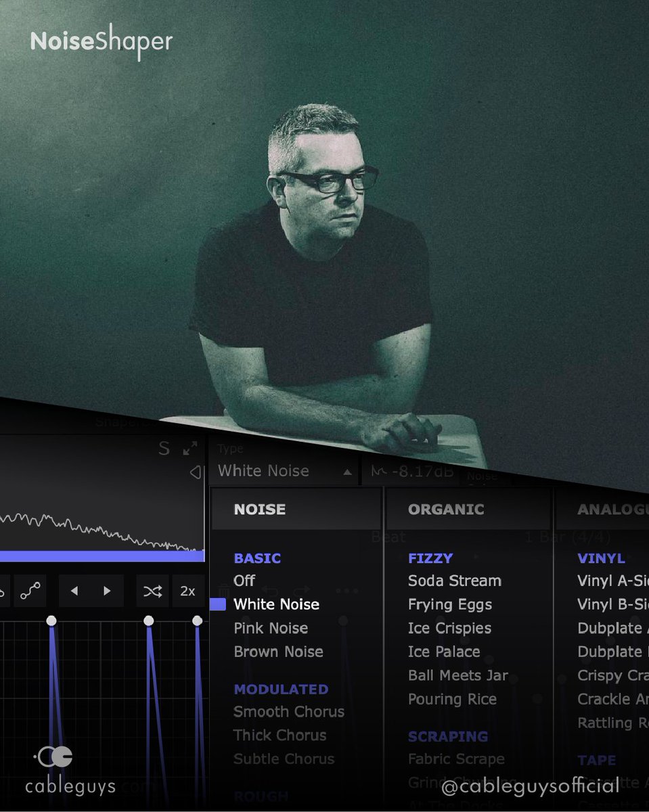Choose Brown Noise

coord(278,652)
